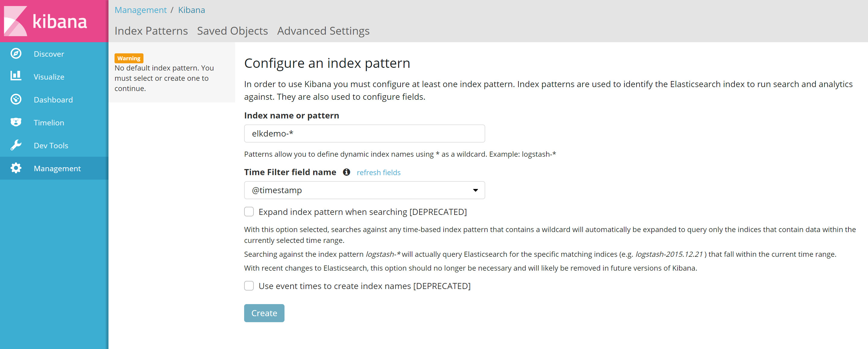Click inside the index name pattern field
Viewport: 868px width, 349px height.
364,134
